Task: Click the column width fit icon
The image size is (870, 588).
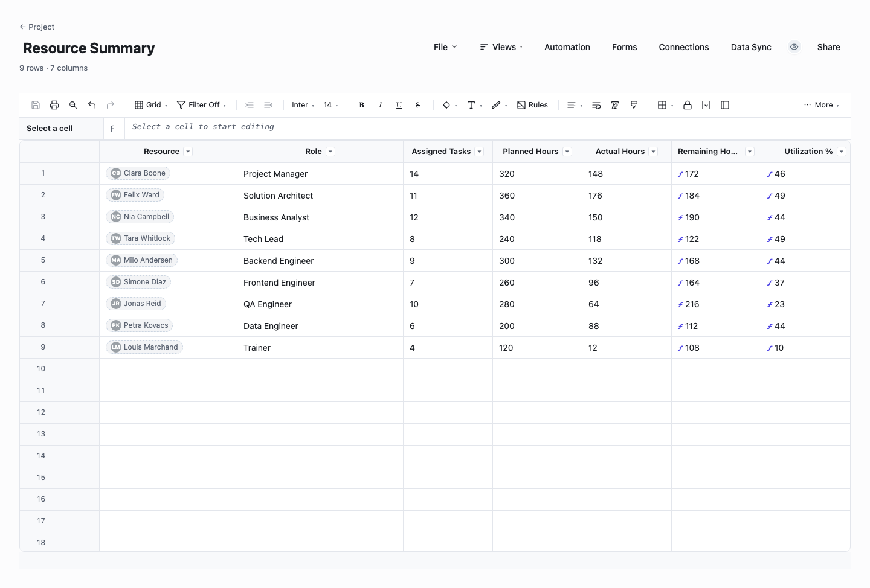Action: click(x=706, y=105)
